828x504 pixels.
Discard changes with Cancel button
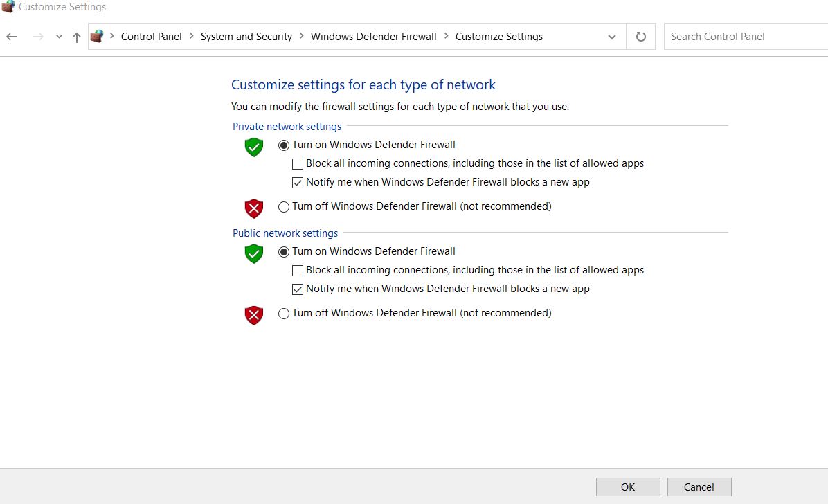[x=699, y=487]
